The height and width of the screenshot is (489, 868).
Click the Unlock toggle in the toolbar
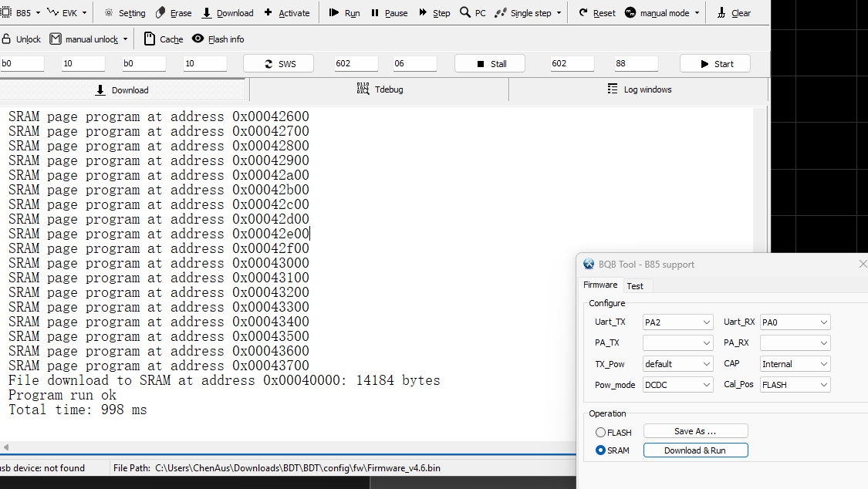(21, 39)
